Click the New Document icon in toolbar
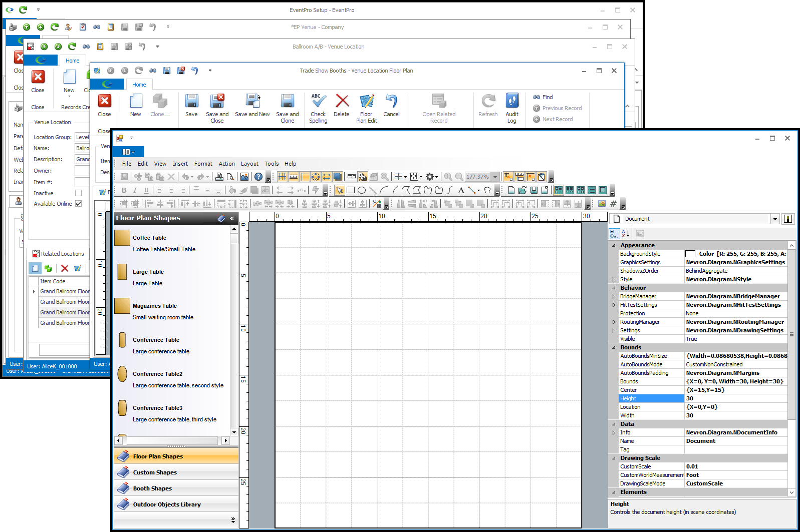 (511, 190)
